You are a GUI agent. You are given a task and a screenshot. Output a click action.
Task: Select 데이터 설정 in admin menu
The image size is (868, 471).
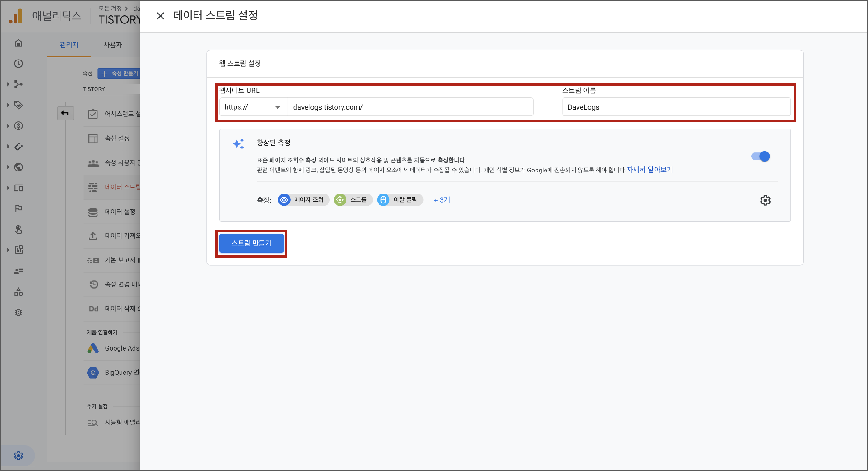120,212
